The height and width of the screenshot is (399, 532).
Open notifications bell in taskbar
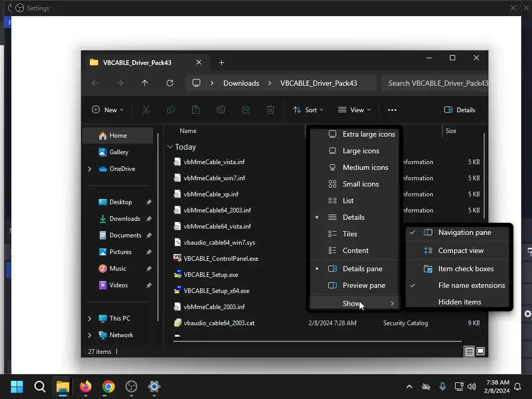point(518,387)
